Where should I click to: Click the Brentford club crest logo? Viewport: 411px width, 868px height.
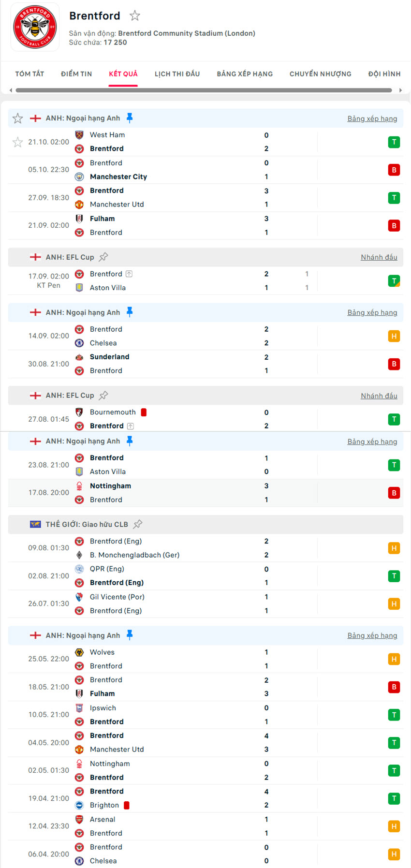[x=34, y=27]
